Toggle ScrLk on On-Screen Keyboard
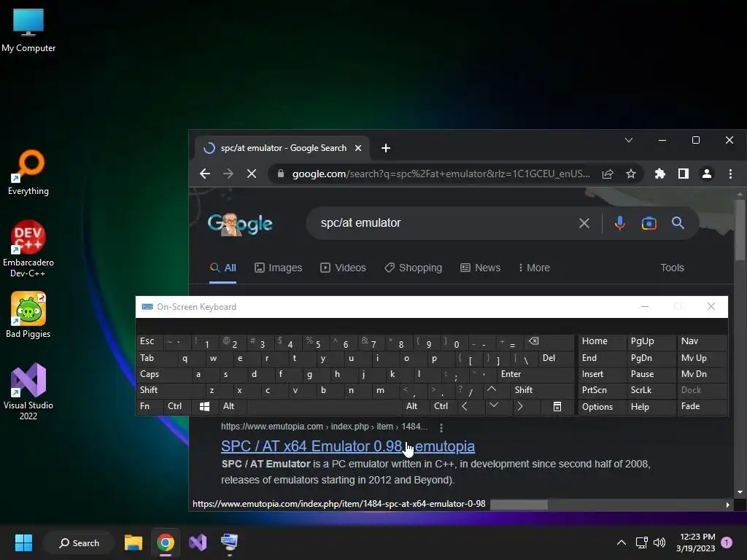The image size is (747, 560). (650, 391)
